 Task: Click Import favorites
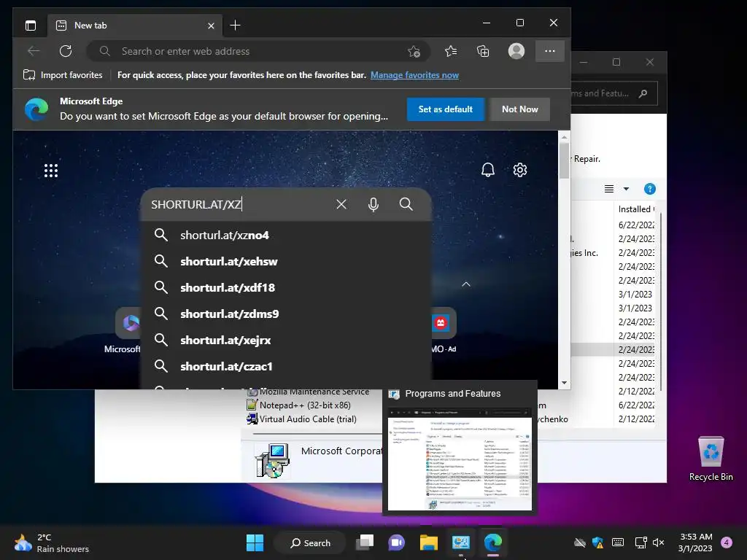pyautogui.click(x=63, y=75)
